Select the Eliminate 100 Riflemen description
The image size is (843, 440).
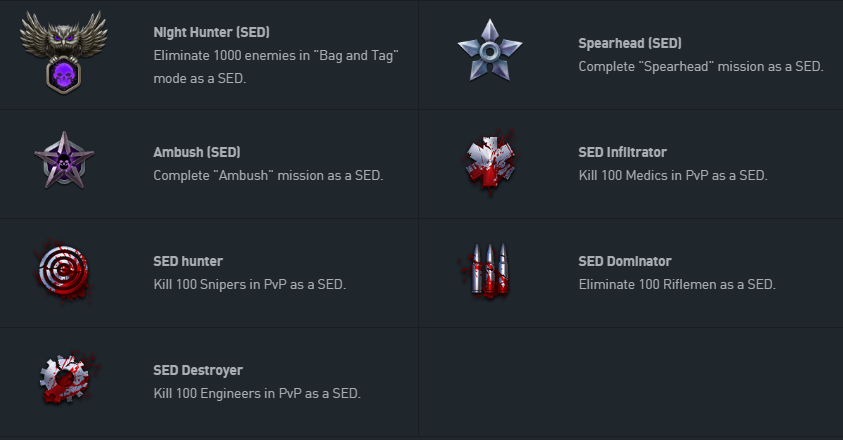click(677, 284)
